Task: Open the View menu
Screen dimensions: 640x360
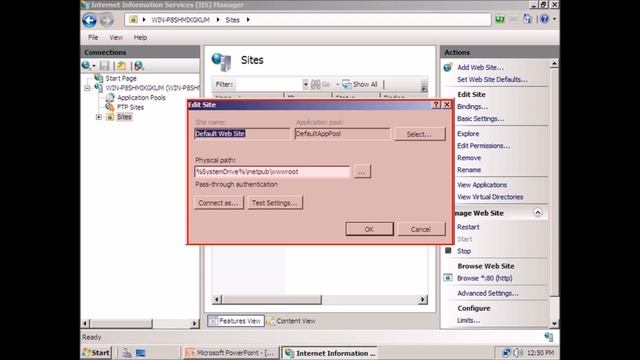Action: point(116,38)
